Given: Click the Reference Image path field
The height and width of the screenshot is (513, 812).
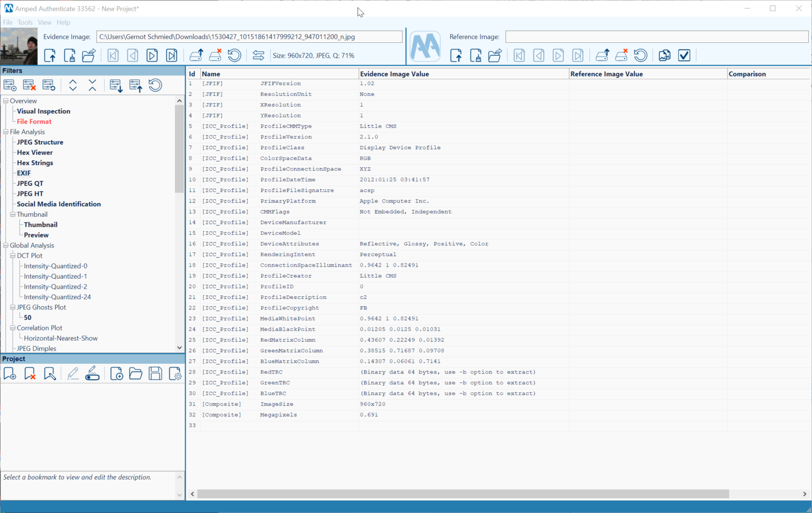Looking at the screenshot, I should (x=656, y=36).
